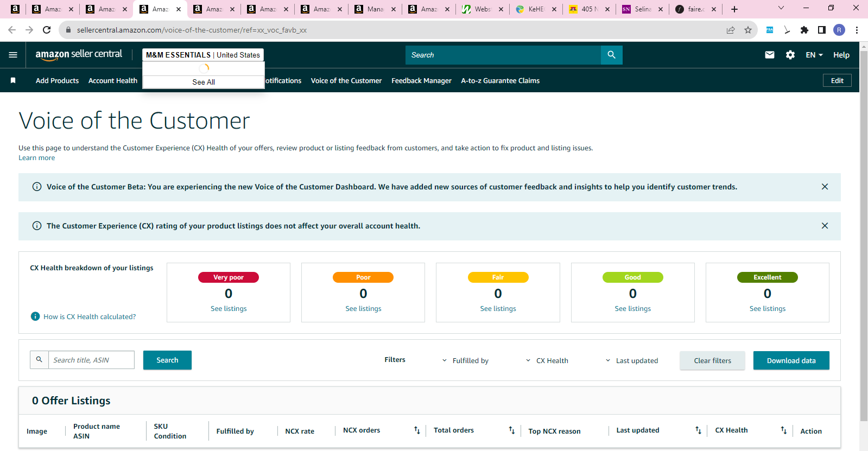Open a new browser tab with plus
Viewport: 868px width, 451px height.
[x=734, y=9]
